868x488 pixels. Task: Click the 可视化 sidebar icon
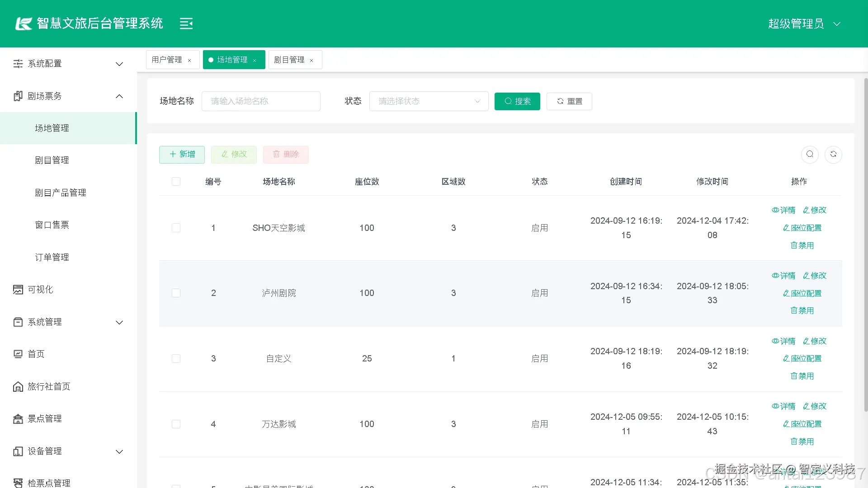click(18, 290)
